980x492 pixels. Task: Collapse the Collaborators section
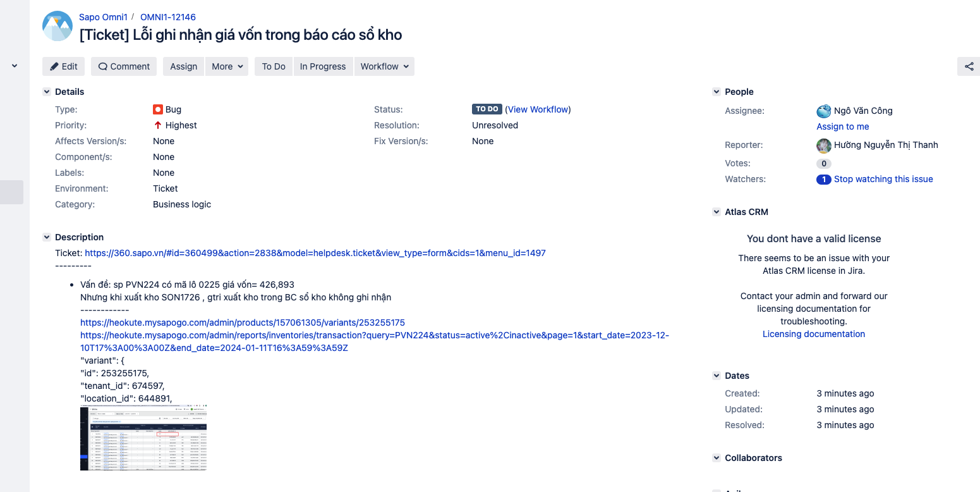[x=717, y=458]
